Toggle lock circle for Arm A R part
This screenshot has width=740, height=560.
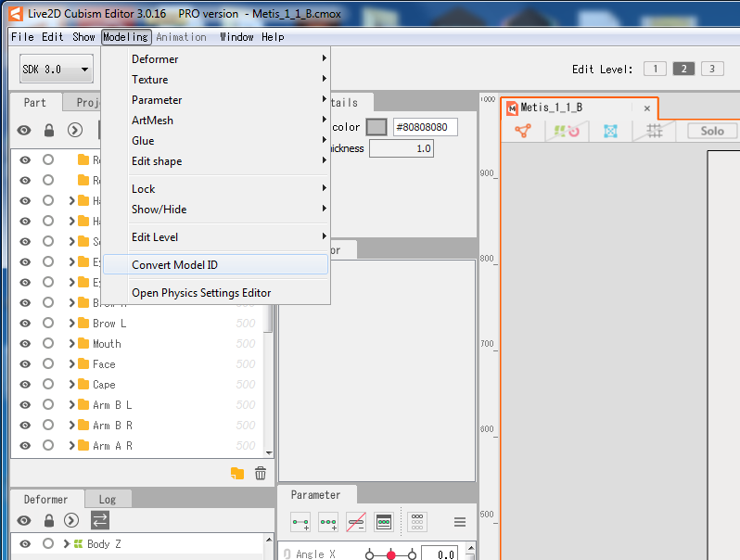tap(48, 445)
